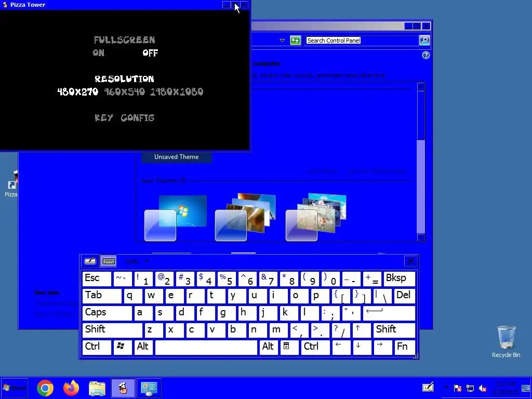532x399 pixels.
Task: Open the Start menu button
Action: (14, 388)
